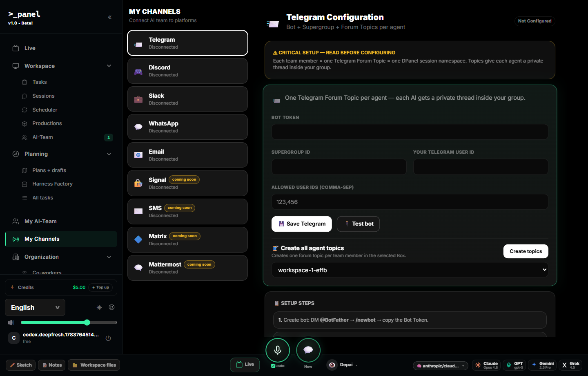This screenshot has height=376, width=588.
Task: Click the help lifebuoy icon
Action: click(112, 307)
